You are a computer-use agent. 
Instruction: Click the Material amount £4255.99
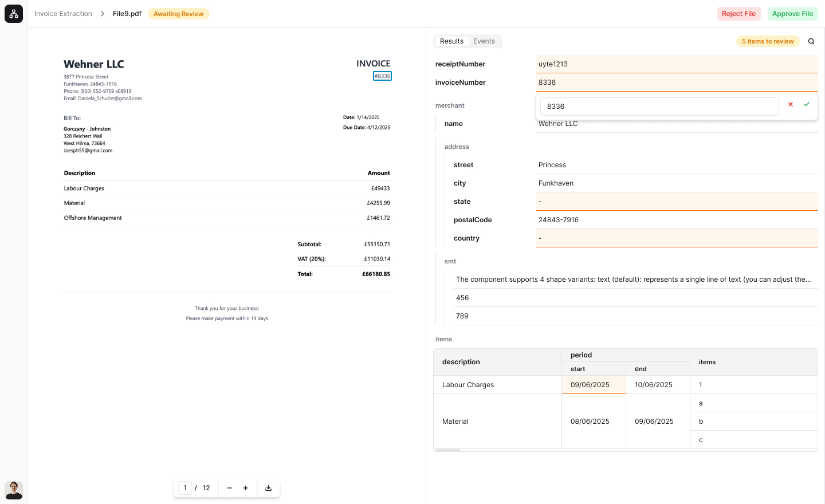(x=379, y=203)
